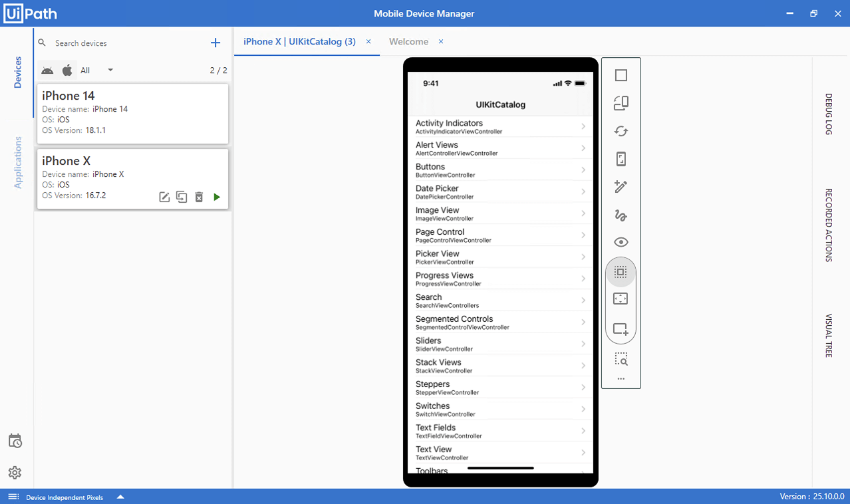Delete the iPhone X device

(x=199, y=197)
